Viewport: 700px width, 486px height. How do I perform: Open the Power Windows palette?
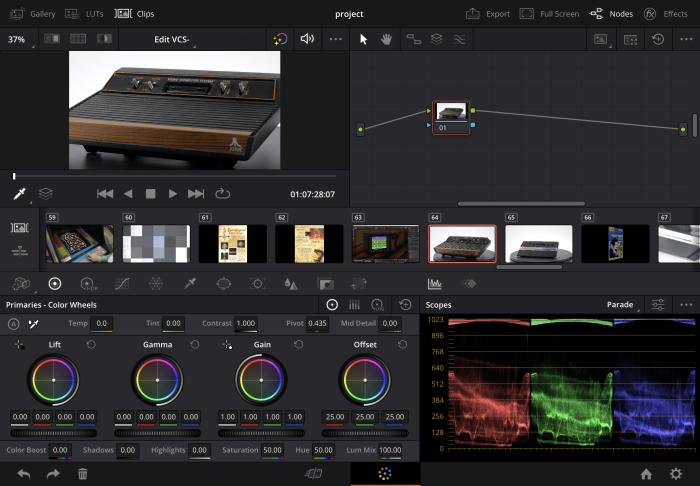[223, 284]
